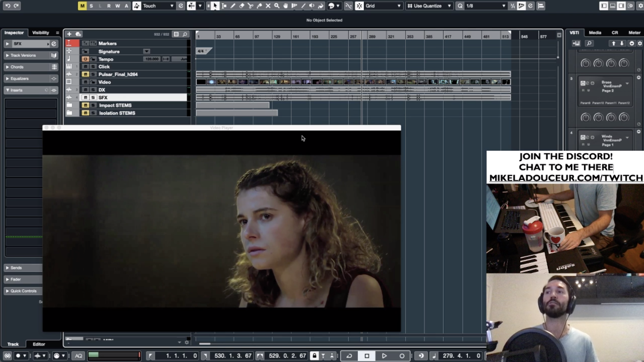Mute the SFX track
Image resolution: width=644 pixels, height=362 pixels.
coord(86,98)
